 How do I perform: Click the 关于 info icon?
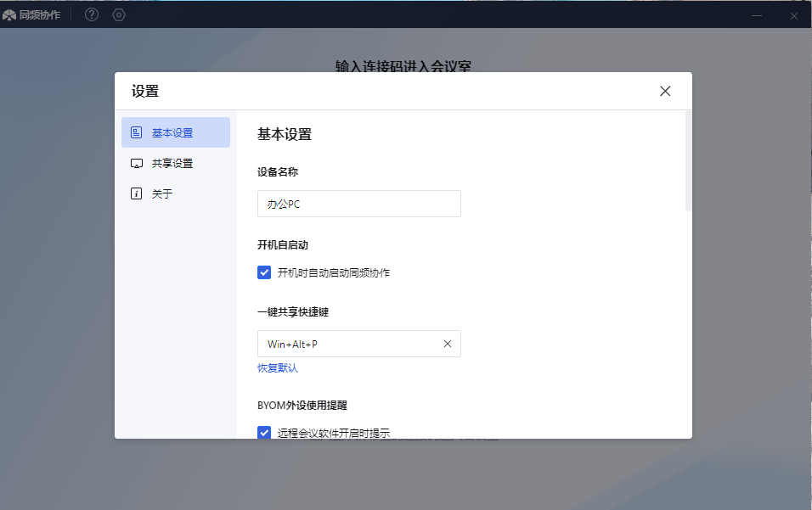tap(137, 193)
